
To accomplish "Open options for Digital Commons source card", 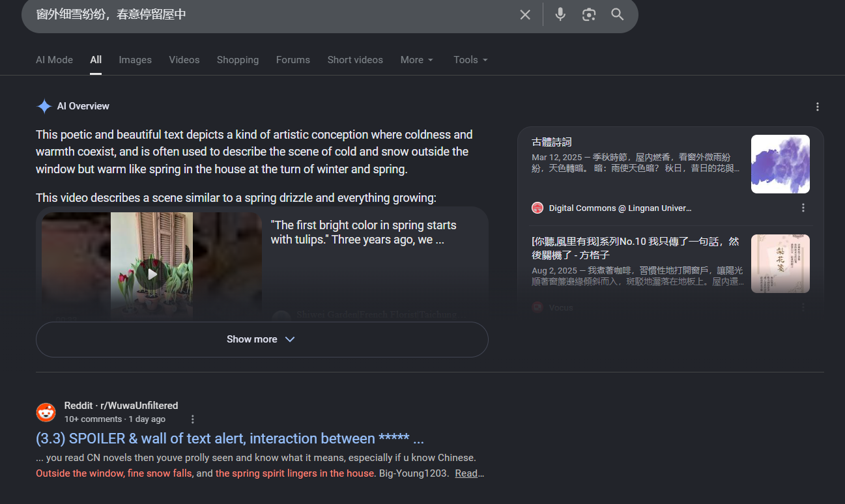I will pos(803,208).
